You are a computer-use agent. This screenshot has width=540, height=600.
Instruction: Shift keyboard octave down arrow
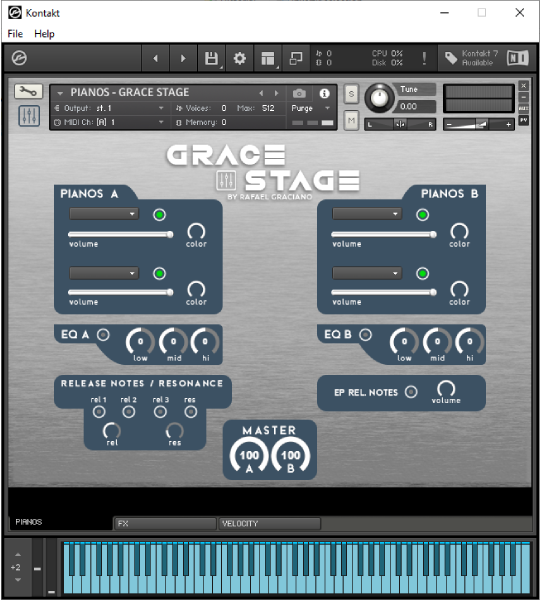18,580
